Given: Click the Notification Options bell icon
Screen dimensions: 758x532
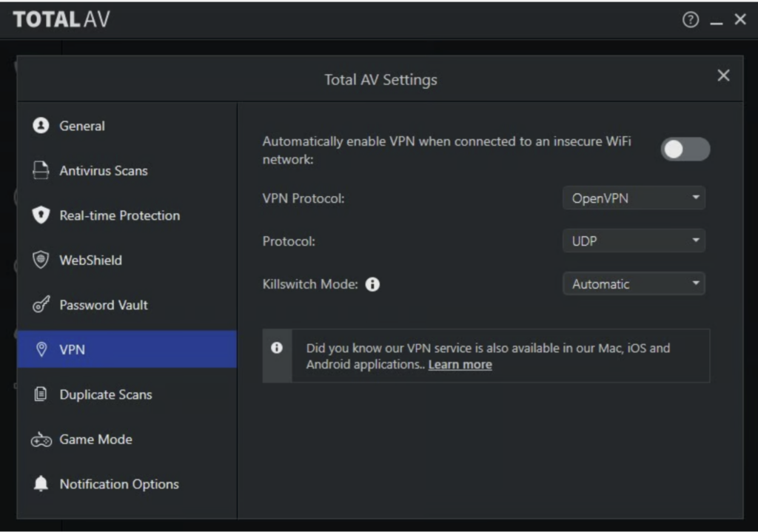Looking at the screenshot, I should pyautogui.click(x=41, y=484).
